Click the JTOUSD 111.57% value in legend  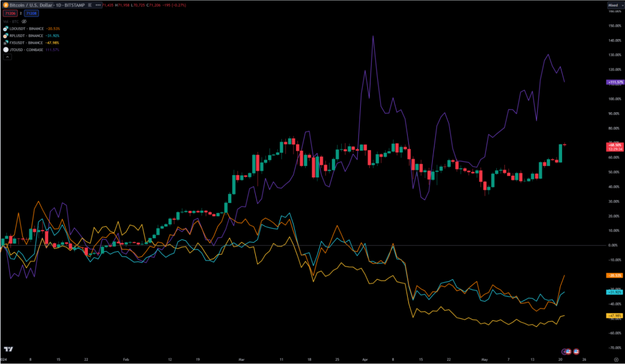[52, 50]
